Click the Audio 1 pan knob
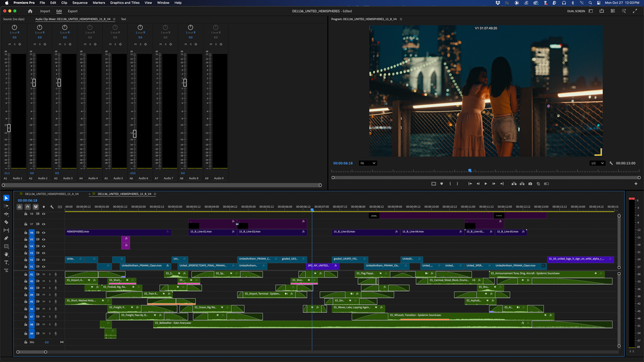This screenshot has width=644, height=362. pos(14,28)
